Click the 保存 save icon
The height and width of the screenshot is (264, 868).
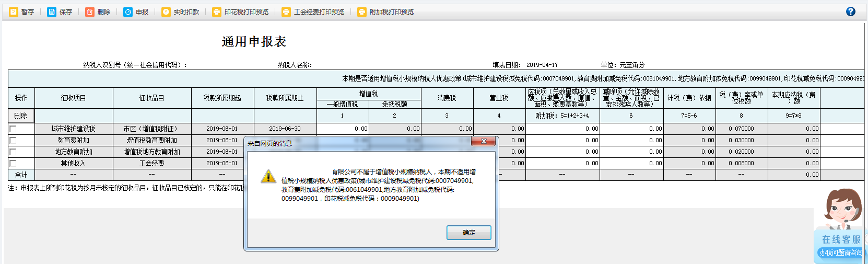(x=52, y=12)
